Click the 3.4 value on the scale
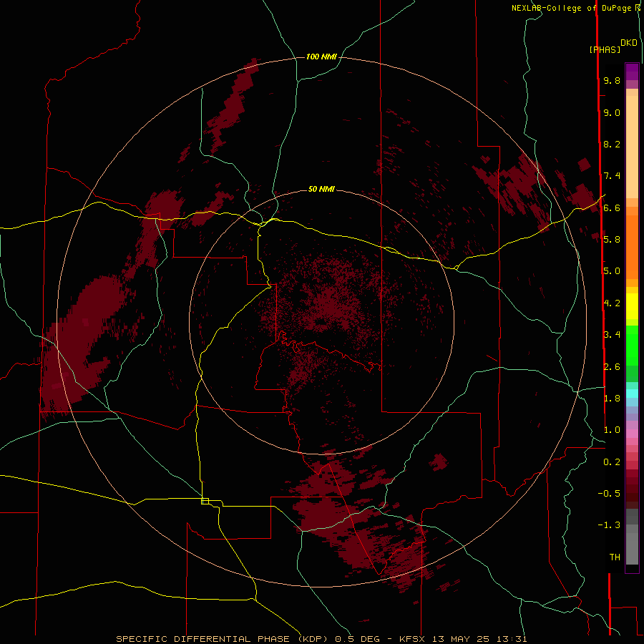This screenshot has height=644, width=644. coord(612,334)
